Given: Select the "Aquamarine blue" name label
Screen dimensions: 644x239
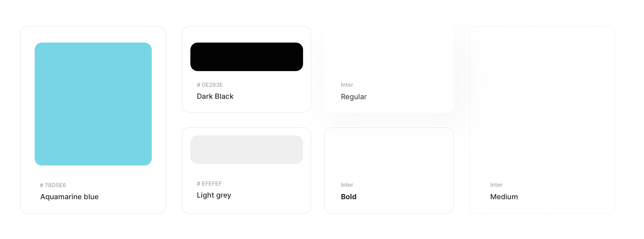Looking at the screenshot, I should pos(69,197).
